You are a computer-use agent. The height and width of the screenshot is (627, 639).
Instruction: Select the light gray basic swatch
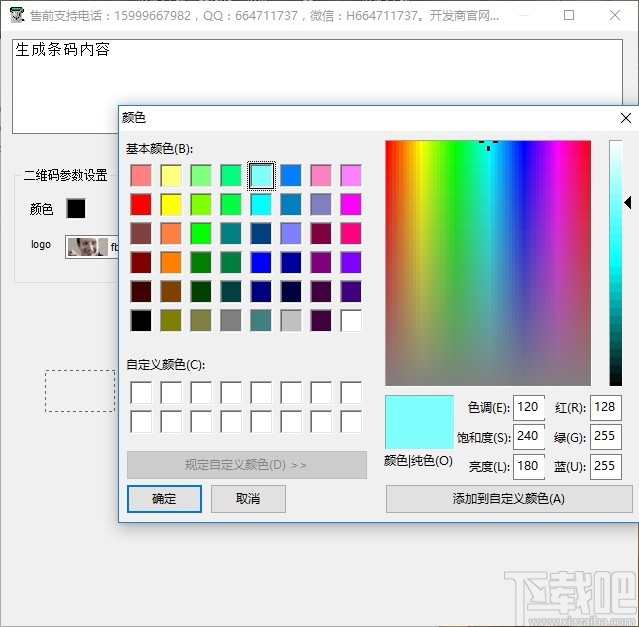pos(291,321)
